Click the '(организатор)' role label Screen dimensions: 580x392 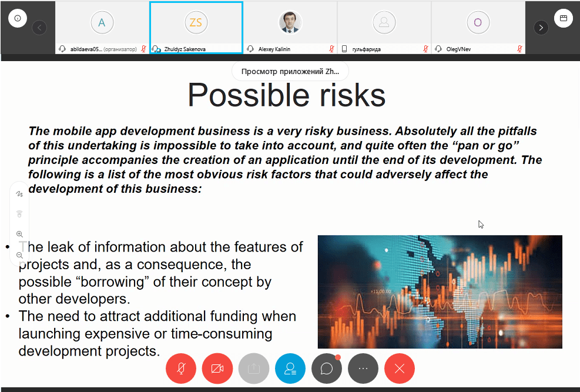[x=120, y=49]
